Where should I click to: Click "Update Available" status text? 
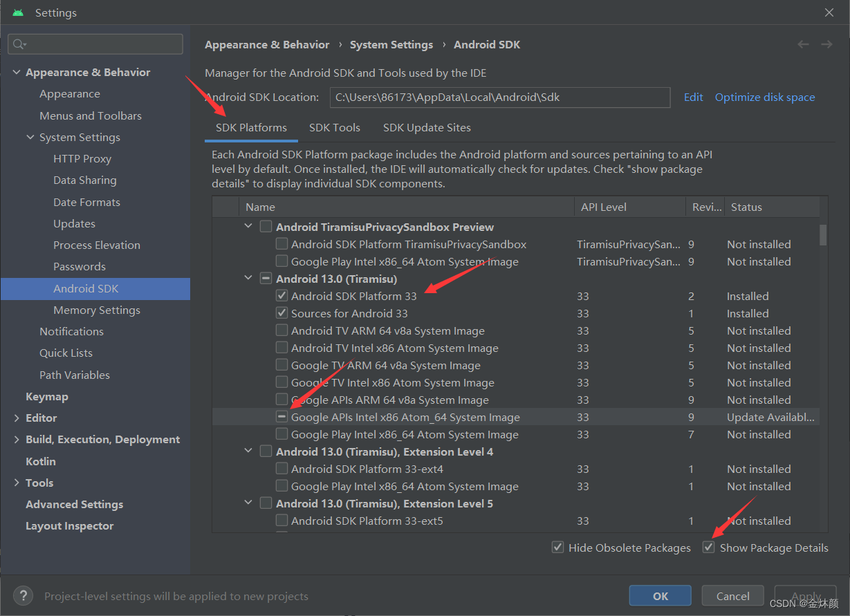pos(770,418)
